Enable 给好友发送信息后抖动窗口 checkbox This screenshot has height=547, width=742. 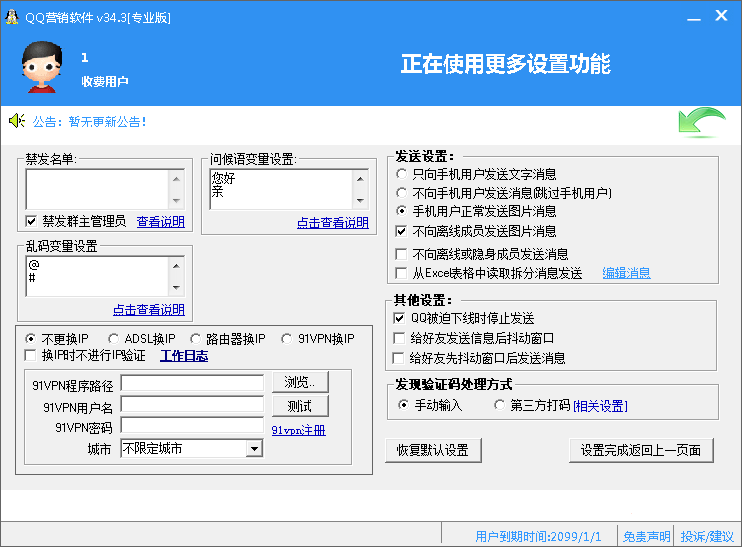tap(399, 338)
